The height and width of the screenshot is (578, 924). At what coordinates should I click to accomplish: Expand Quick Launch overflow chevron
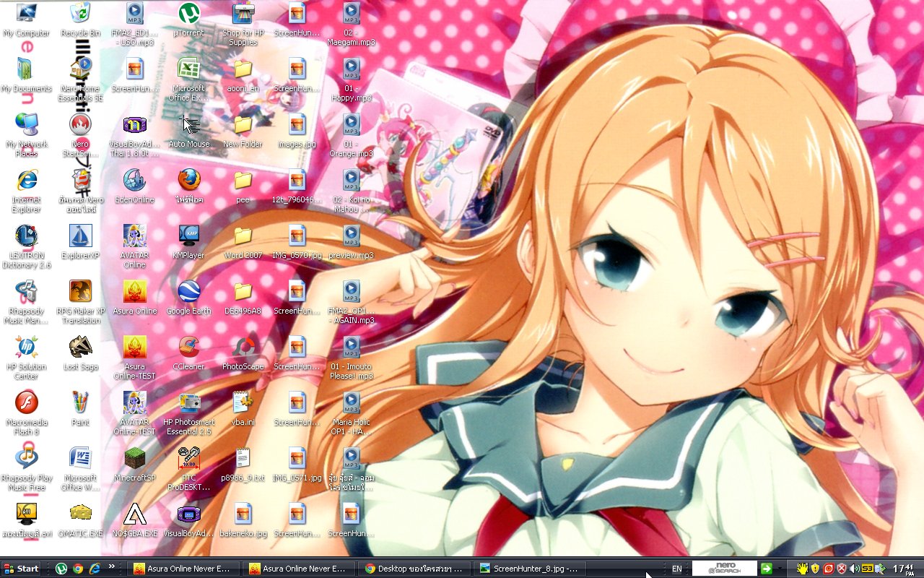point(113,569)
